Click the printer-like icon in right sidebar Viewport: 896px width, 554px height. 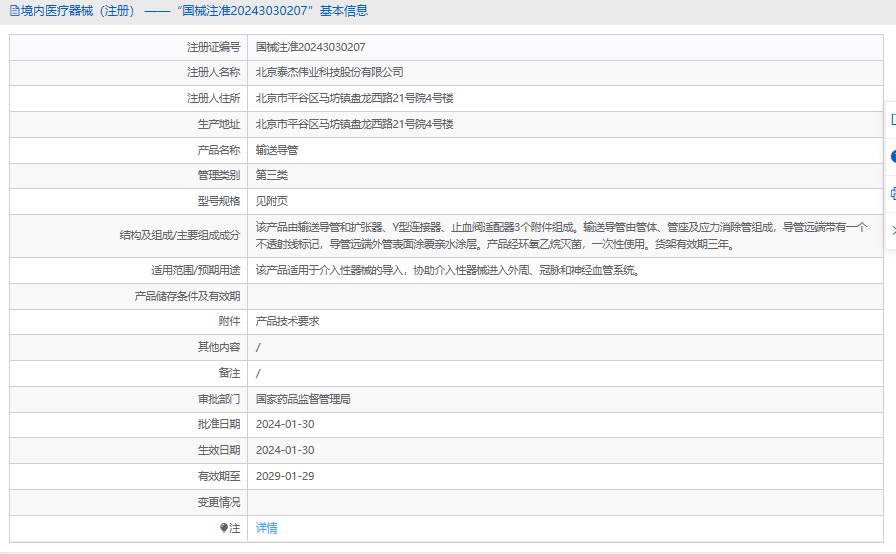coord(893,193)
